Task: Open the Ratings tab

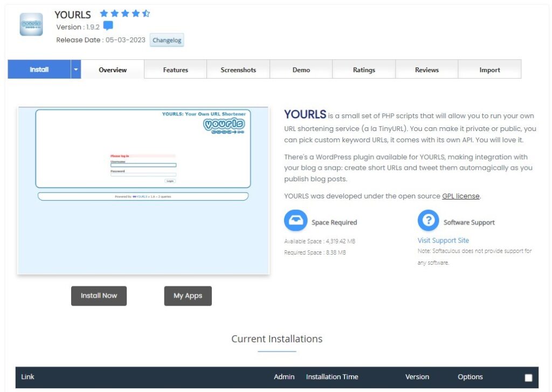Action: 364,70
